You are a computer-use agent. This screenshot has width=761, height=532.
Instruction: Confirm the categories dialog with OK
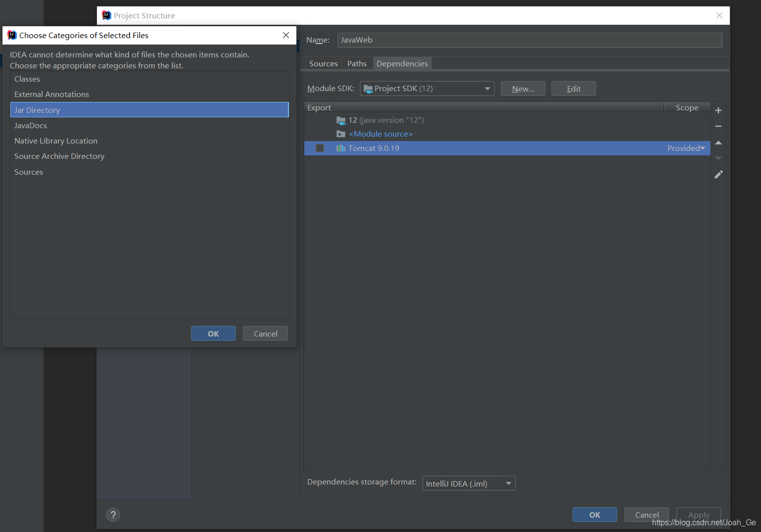tap(213, 334)
